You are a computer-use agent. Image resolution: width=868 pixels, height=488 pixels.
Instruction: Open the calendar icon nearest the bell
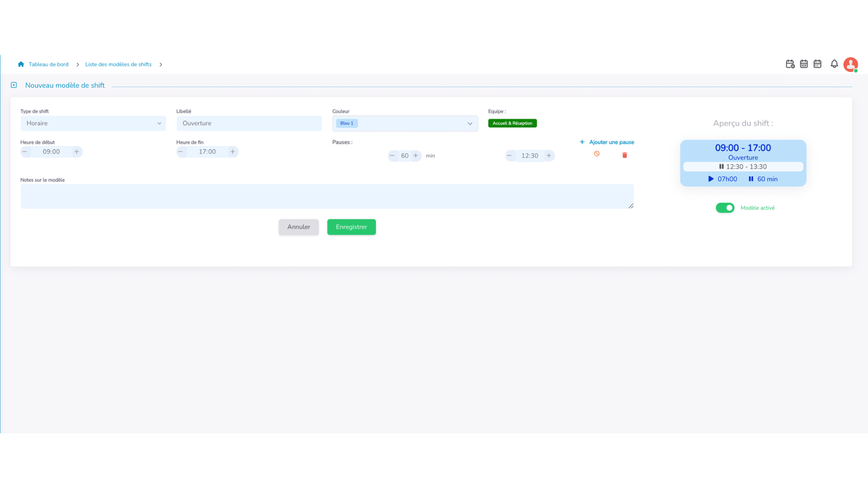coord(817,64)
